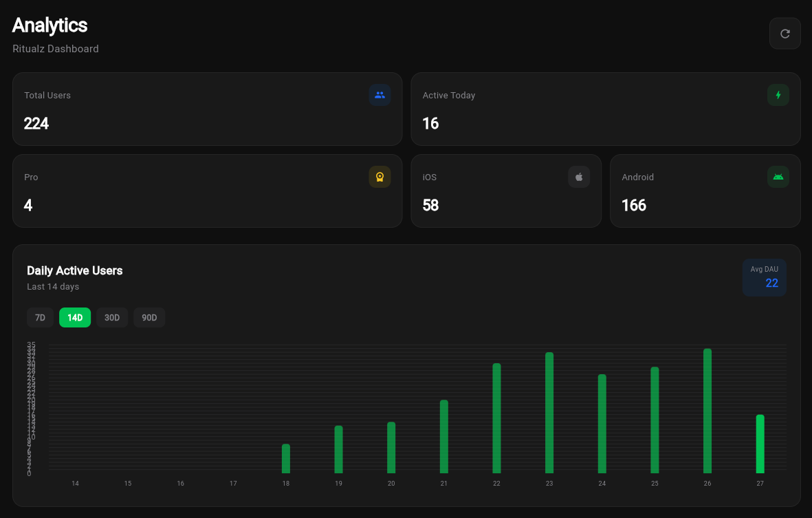
Task: Select the people icon on Total Users card
Action: click(380, 95)
